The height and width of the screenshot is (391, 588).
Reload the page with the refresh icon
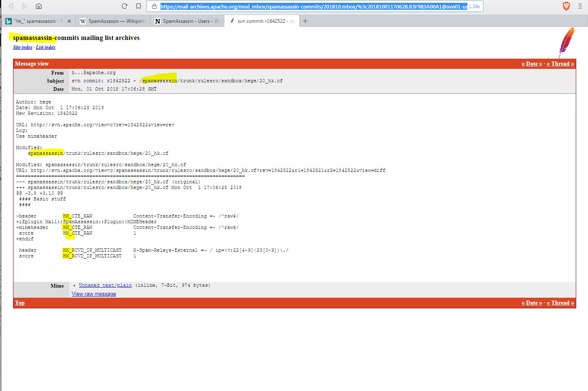tap(125, 6)
